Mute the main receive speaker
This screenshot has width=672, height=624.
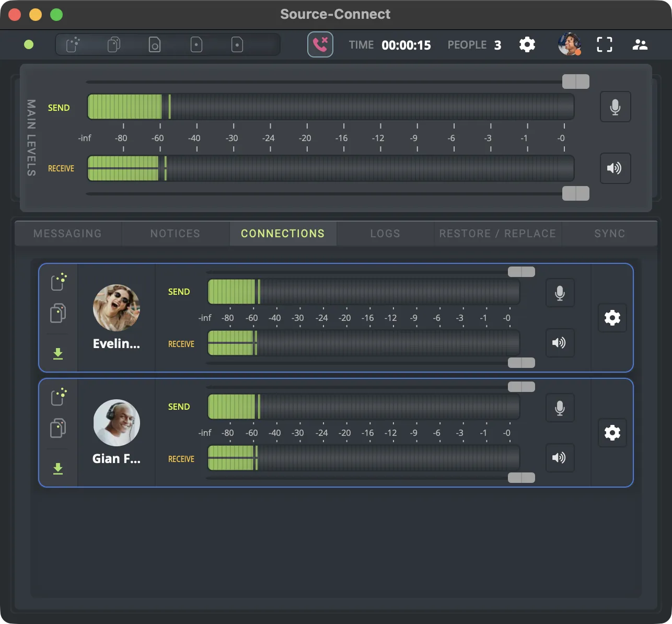coord(616,168)
